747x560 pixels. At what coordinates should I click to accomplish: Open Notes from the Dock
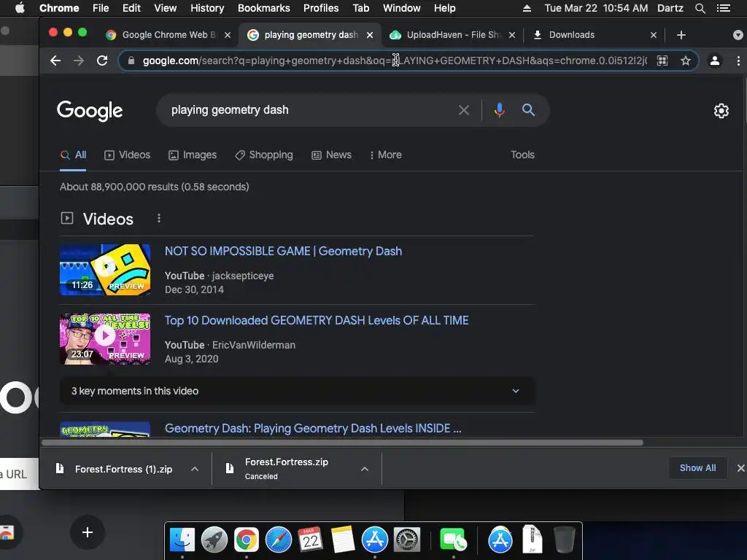pos(342,540)
